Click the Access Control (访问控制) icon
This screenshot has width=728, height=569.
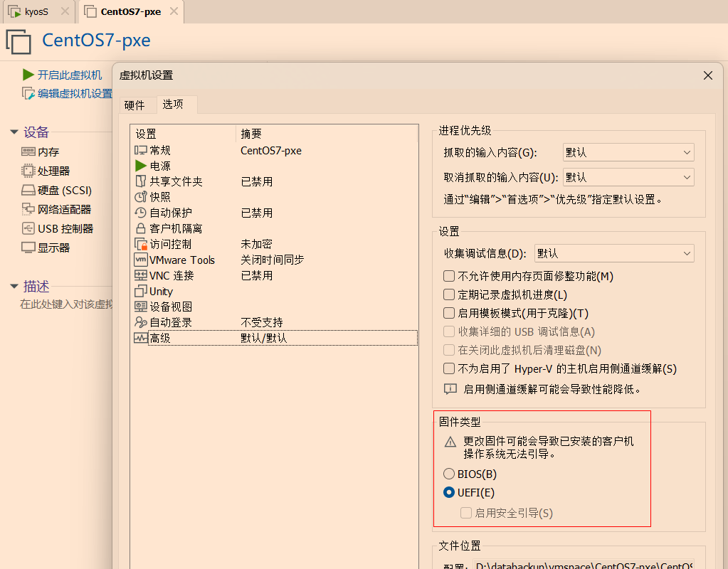tap(141, 244)
